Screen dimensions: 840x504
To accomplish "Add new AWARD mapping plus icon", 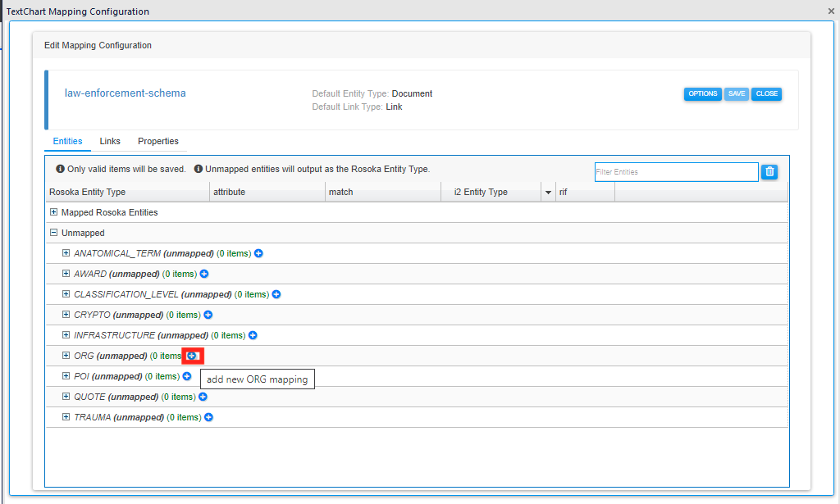I will pos(204,274).
